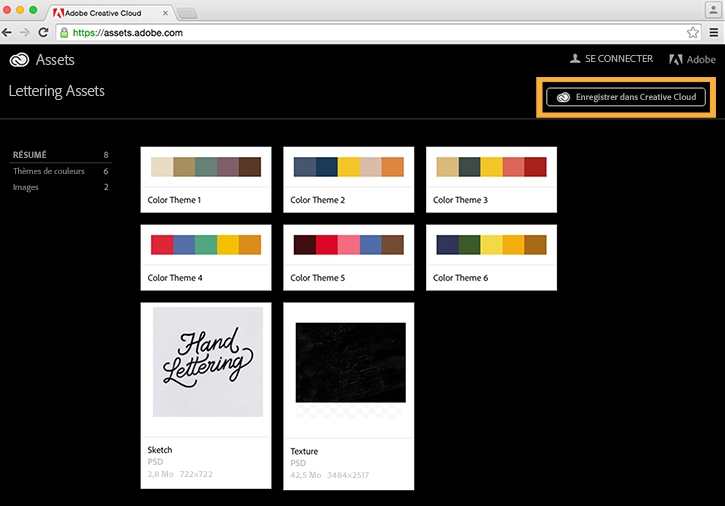Select the Adobe Creative Cloud browser tab
Viewport: 725px width, 506px height.
(110, 13)
